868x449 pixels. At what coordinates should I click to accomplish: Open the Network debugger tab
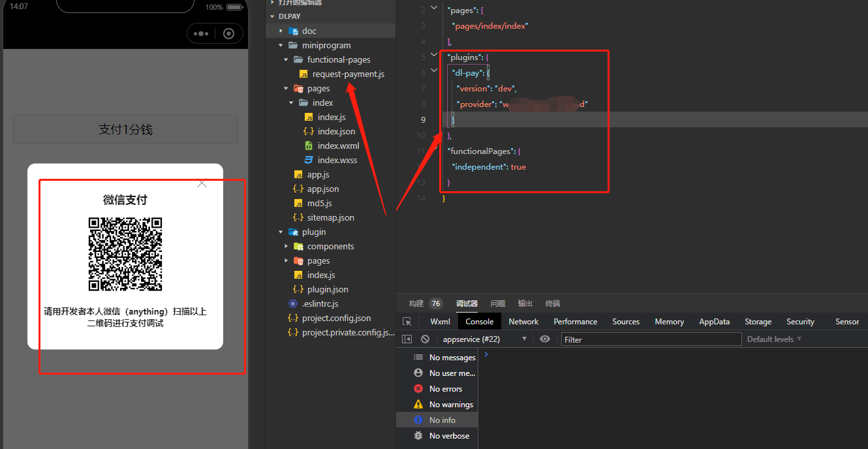[x=523, y=322]
